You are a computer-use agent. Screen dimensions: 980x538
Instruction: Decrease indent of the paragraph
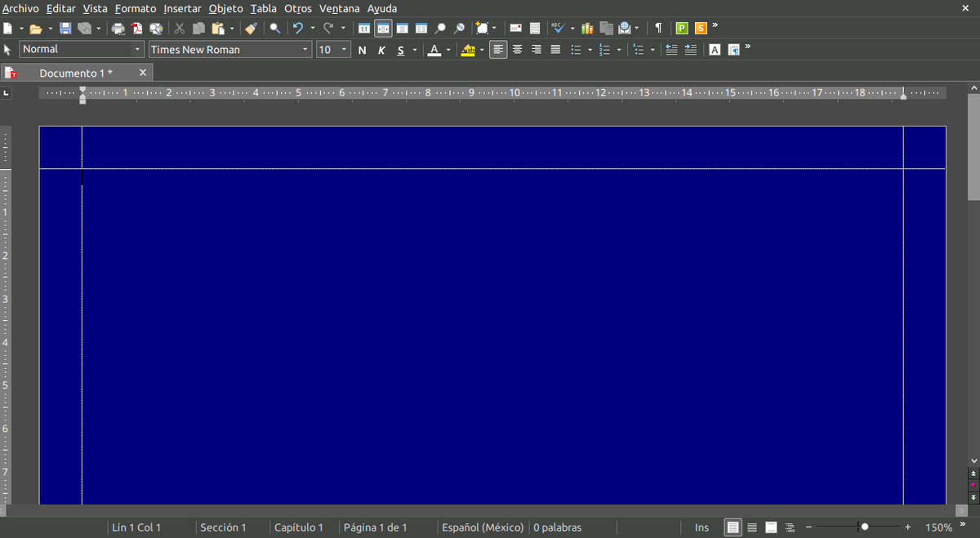click(671, 50)
